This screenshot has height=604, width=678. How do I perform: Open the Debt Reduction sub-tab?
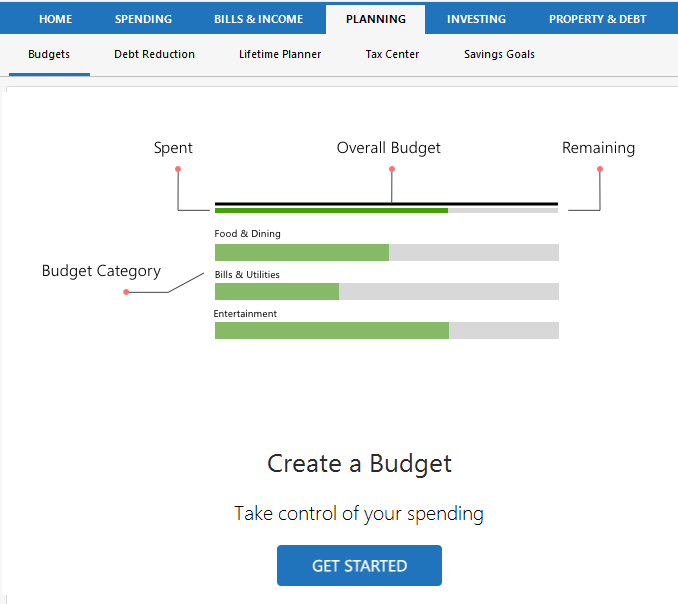(154, 54)
